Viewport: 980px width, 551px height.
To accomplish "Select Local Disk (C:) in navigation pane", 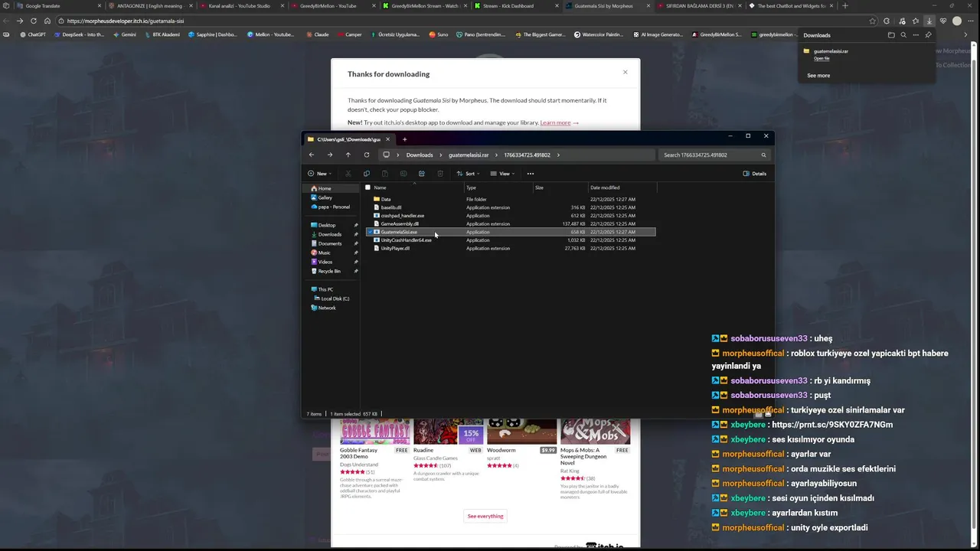I will (335, 298).
